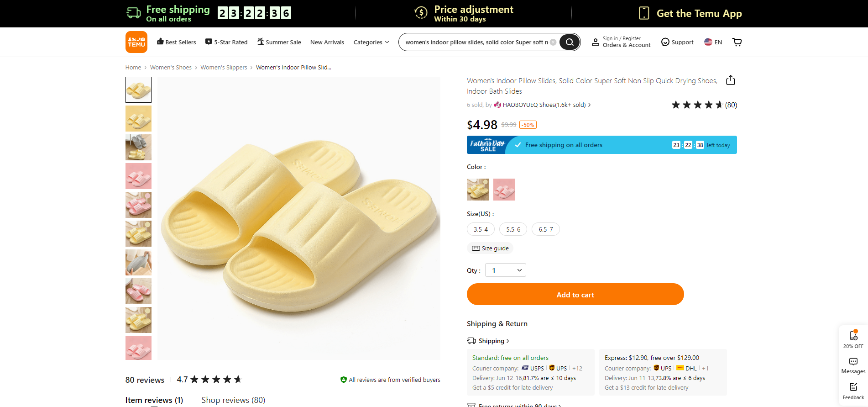
Task: Clear the search field text
Action: pyautogui.click(x=553, y=42)
